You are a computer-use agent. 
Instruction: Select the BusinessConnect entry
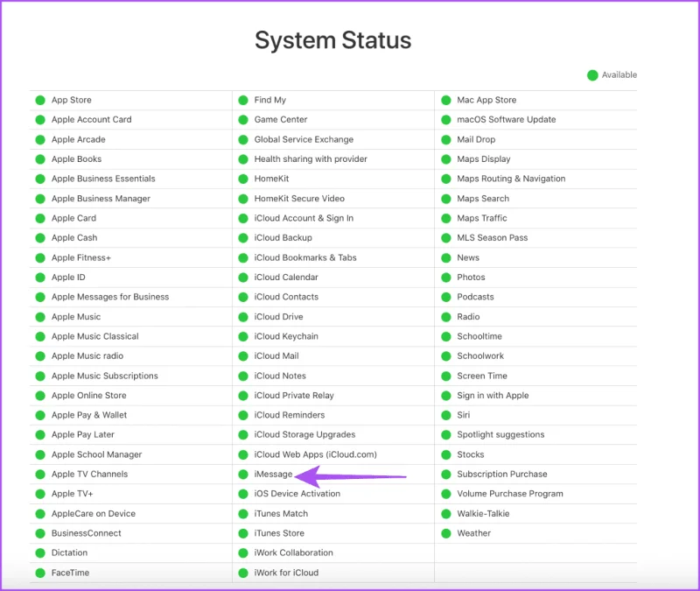click(x=86, y=533)
